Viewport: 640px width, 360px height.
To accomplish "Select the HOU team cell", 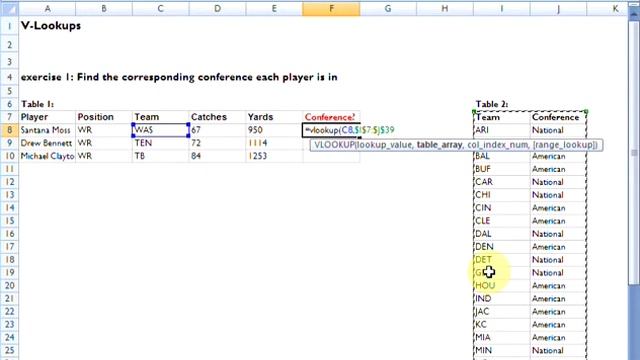I will [x=502, y=286].
